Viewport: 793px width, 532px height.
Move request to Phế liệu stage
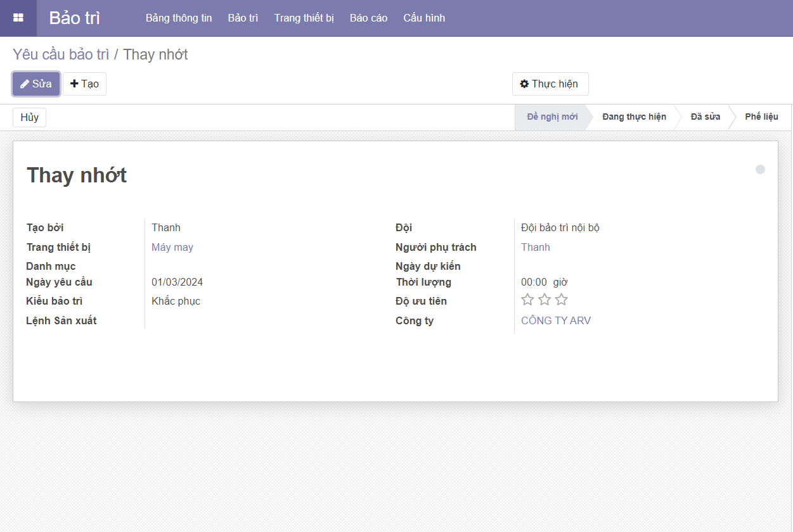tap(761, 117)
